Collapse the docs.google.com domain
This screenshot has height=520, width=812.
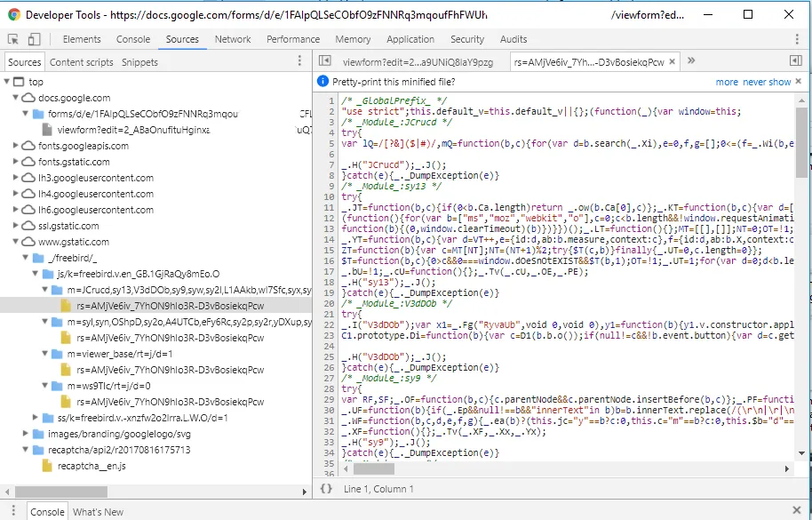(15, 98)
